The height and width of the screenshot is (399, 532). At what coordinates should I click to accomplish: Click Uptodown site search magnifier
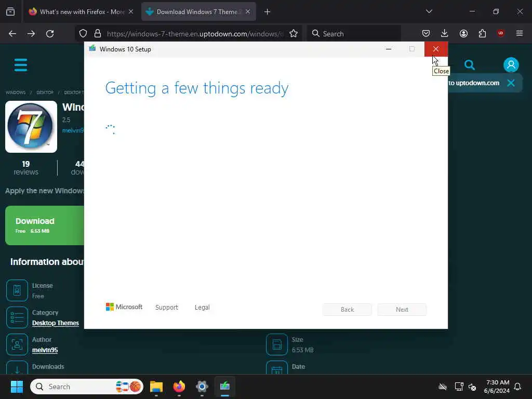click(470, 65)
